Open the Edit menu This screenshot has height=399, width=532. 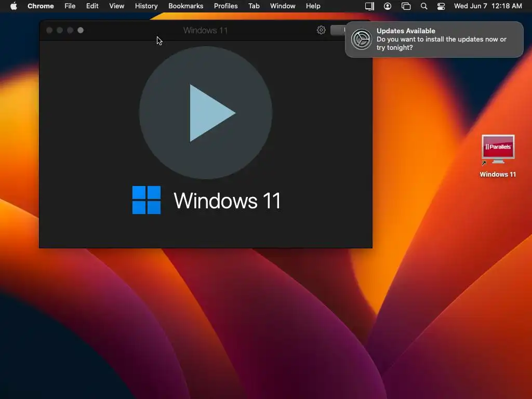tap(92, 6)
